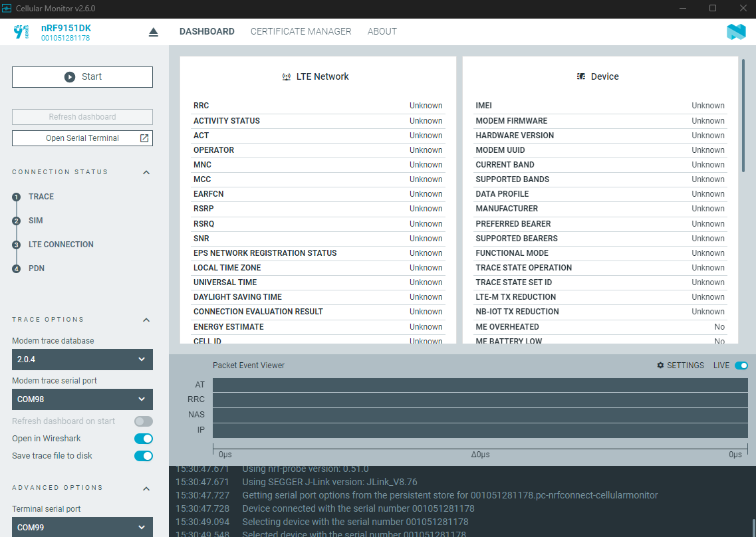Click the step 4 PDN status indicator
This screenshot has width=756, height=537.
click(17, 269)
